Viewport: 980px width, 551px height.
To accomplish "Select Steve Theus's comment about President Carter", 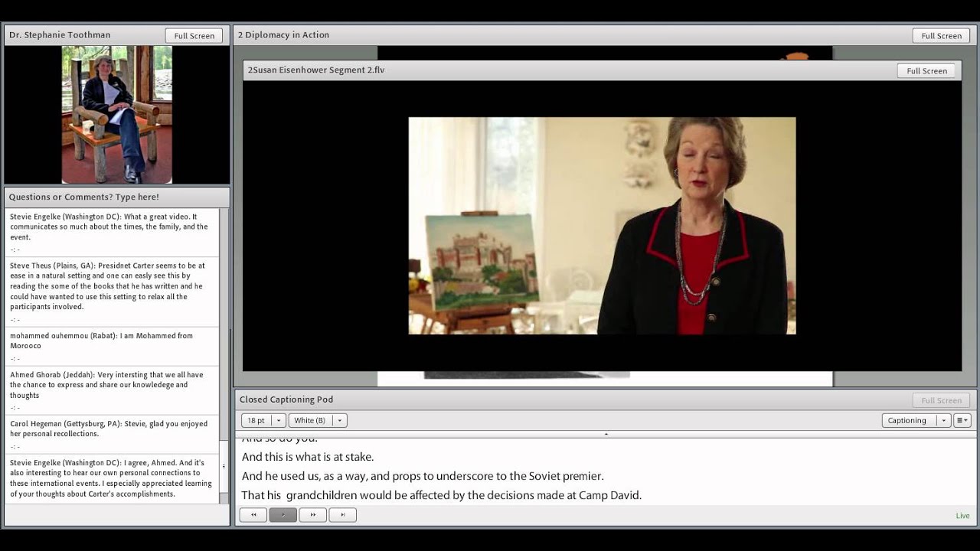I will click(x=112, y=292).
